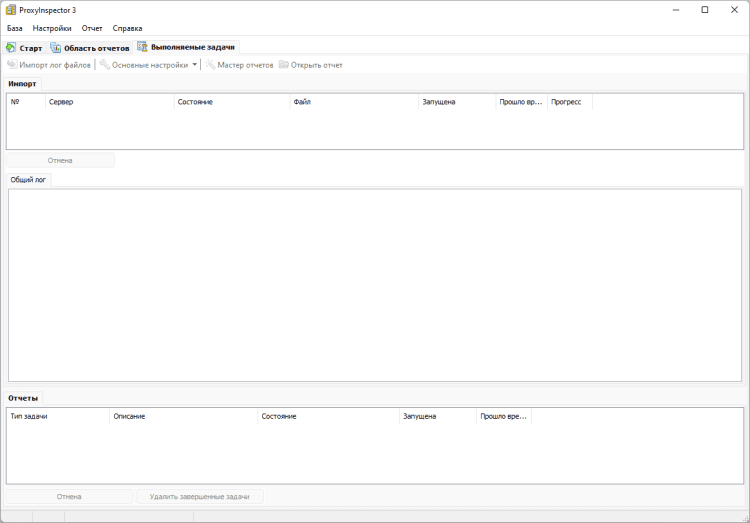Click the Прогресс column header

point(570,102)
